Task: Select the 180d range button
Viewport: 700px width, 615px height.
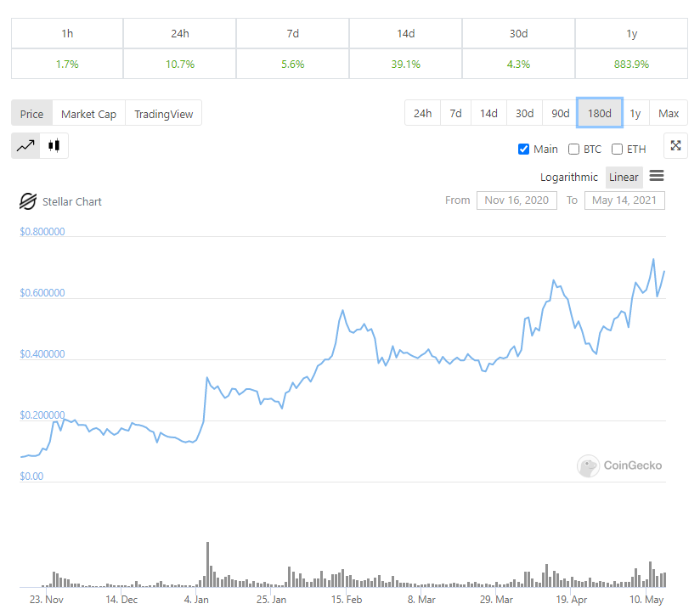Action: pos(600,113)
